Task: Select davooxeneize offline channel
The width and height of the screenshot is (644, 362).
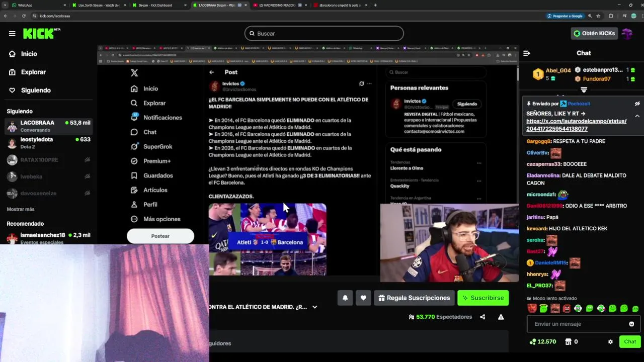Action: pyautogui.click(x=48, y=193)
